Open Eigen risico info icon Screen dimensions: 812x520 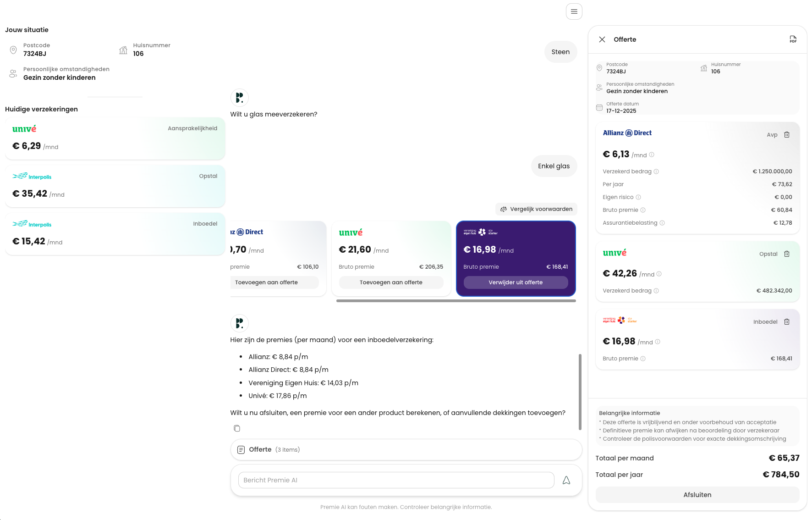coord(638,197)
